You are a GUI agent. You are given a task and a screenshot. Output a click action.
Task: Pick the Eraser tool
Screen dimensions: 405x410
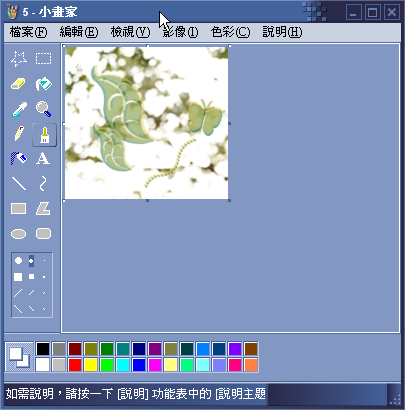[x=19, y=84]
